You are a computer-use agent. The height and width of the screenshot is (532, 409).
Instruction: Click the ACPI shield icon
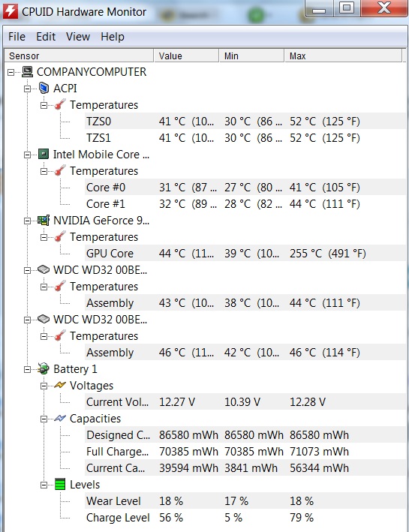(x=44, y=89)
